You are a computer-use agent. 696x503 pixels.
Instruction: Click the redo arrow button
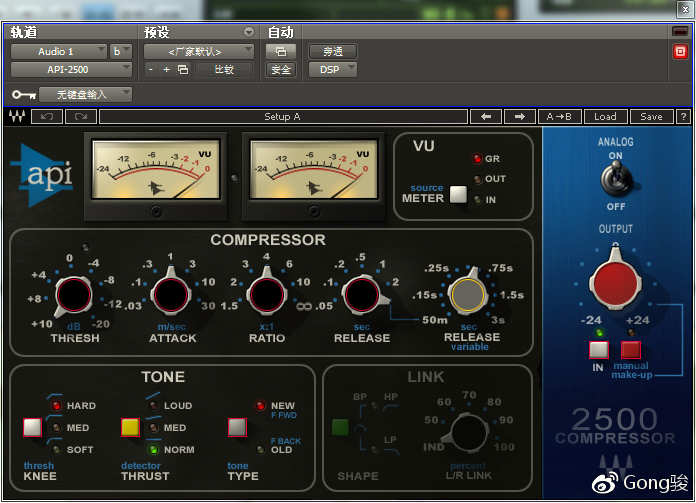coord(81,117)
